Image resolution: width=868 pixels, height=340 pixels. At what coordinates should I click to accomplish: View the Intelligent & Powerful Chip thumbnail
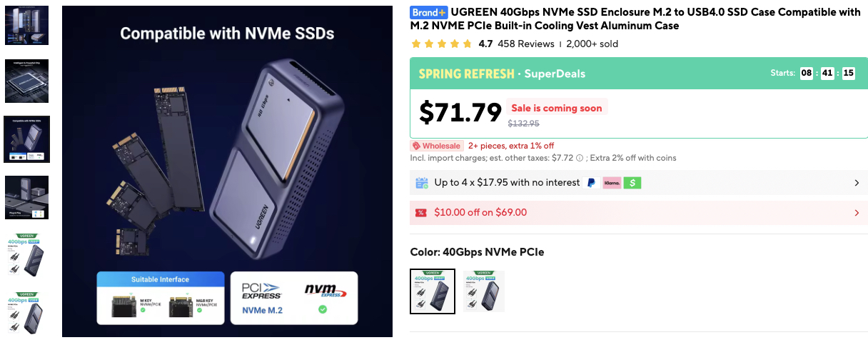pos(26,81)
